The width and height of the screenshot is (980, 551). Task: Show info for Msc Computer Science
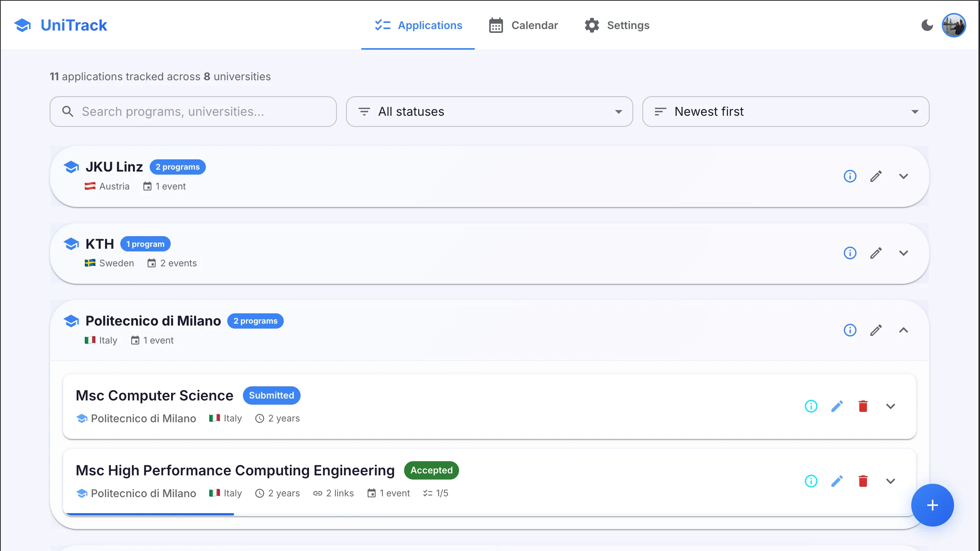coord(811,406)
